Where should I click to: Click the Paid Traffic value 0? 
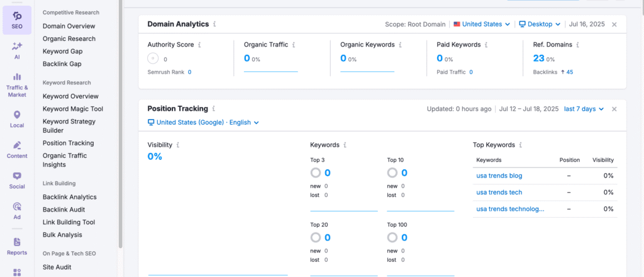[471, 72]
